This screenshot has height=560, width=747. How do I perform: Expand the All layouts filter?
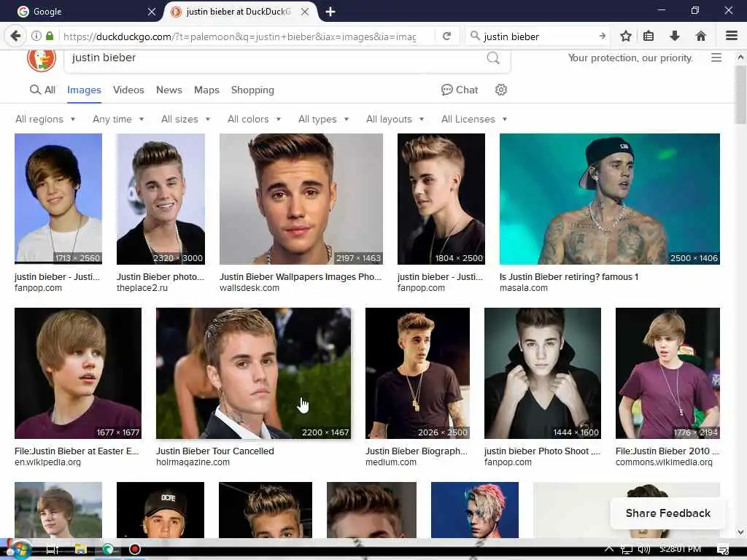click(395, 120)
